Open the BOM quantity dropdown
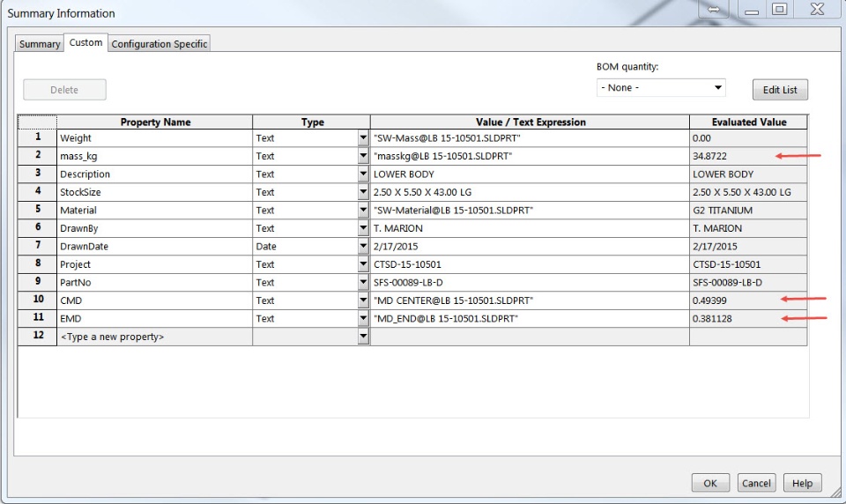This screenshot has height=504, width=846. coord(661,87)
